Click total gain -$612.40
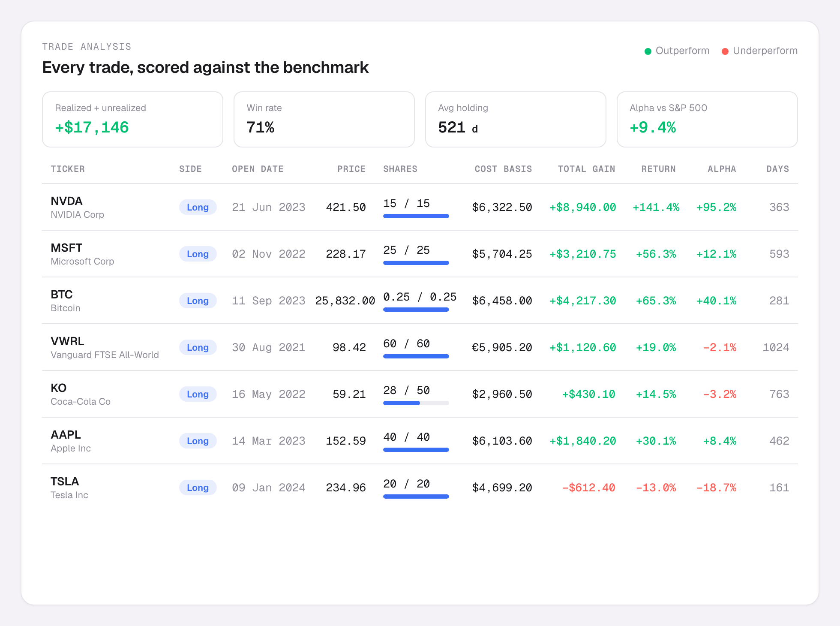This screenshot has width=840, height=626. tap(588, 488)
